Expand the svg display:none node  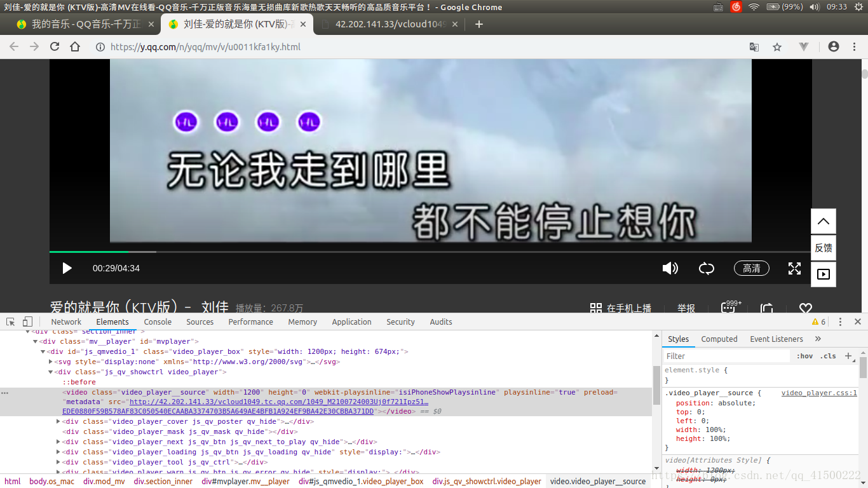[x=51, y=362]
